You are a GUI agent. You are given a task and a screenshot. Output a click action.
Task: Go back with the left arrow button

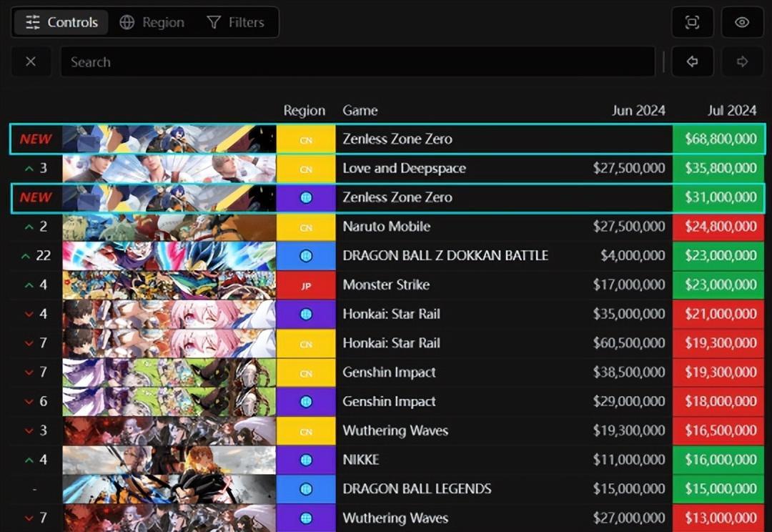(692, 62)
